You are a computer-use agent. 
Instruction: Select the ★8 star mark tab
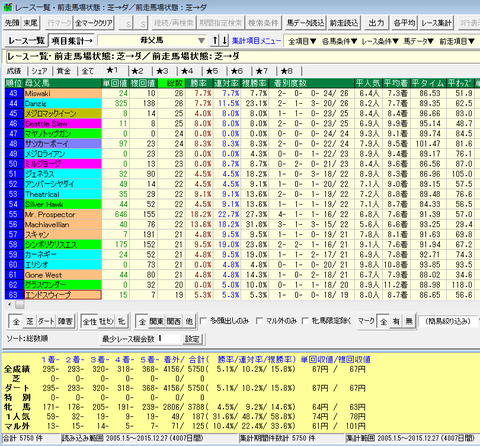point(287,71)
